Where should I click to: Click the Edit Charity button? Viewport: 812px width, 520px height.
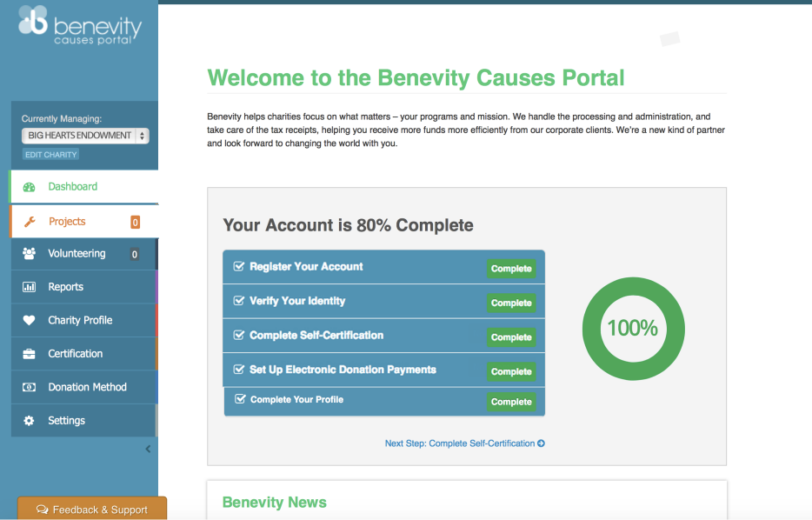click(50, 154)
